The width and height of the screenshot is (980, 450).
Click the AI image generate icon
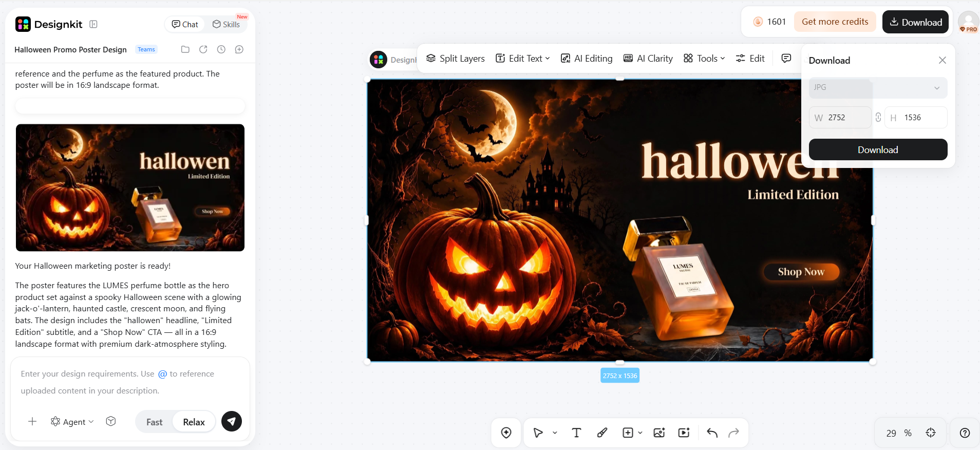point(659,433)
